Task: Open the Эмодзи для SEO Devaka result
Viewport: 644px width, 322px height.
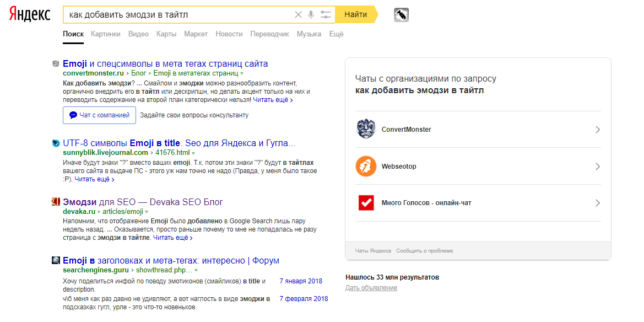Action: pos(143,202)
